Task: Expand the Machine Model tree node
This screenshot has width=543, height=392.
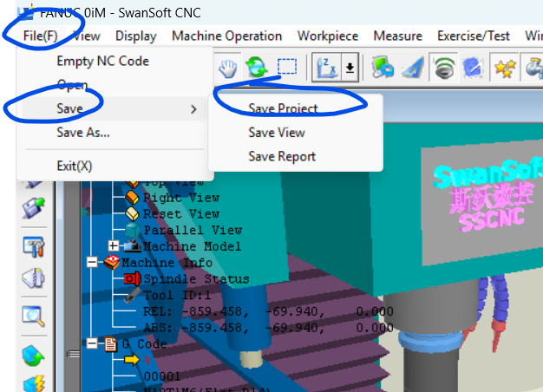Action: 113,246
